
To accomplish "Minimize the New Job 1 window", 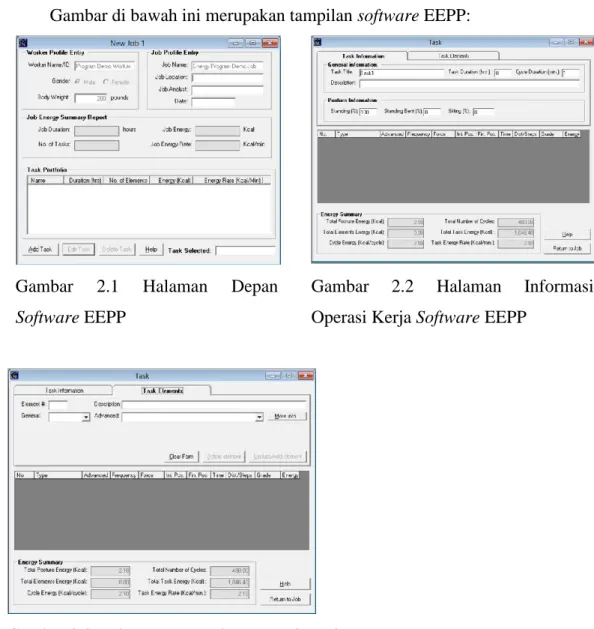I will pyautogui.click(x=236, y=43).
